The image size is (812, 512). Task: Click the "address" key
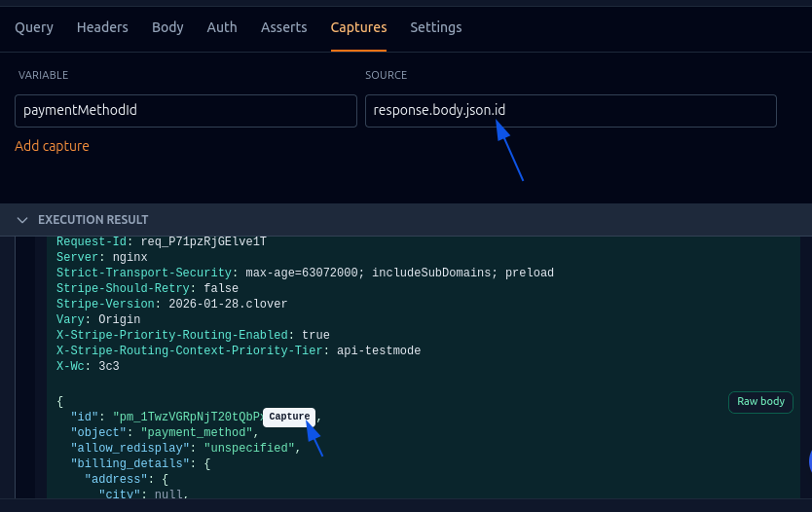click(x=116, y=479)
